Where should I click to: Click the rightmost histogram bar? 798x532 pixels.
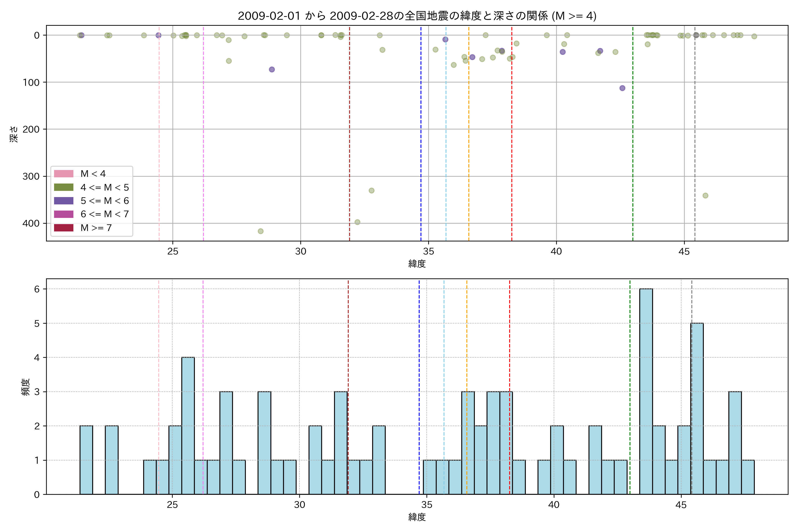[748, 477]
